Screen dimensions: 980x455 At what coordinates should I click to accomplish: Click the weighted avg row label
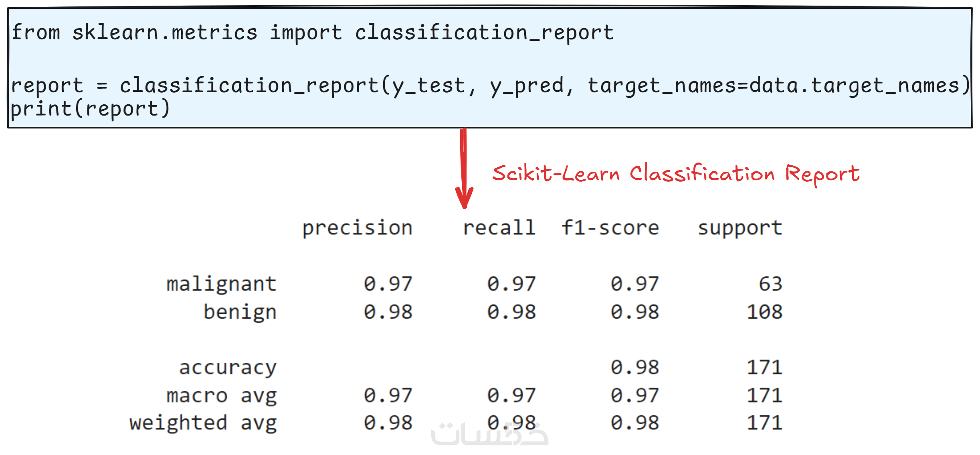(203, 423)
